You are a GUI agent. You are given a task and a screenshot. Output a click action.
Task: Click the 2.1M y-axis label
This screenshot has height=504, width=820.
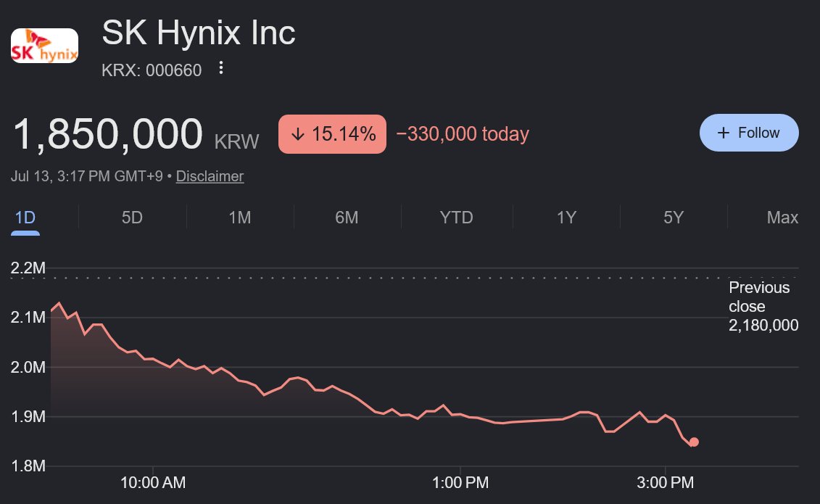(28, 318)
